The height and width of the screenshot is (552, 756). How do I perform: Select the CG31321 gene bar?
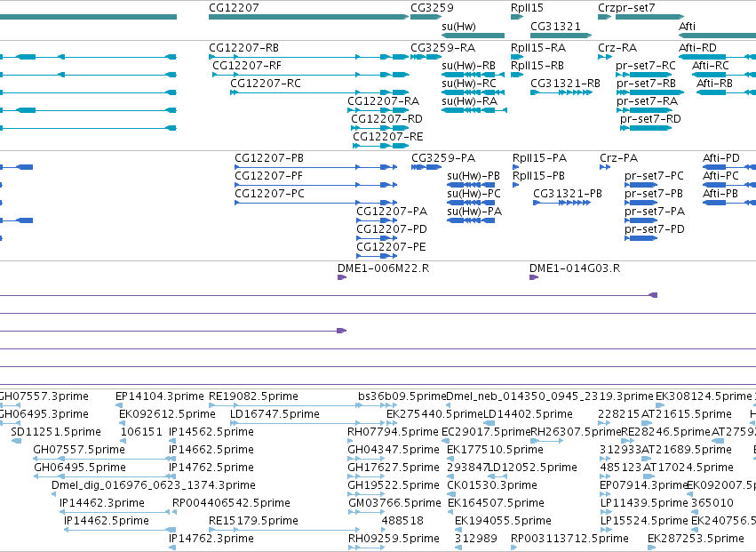(561, 36)
